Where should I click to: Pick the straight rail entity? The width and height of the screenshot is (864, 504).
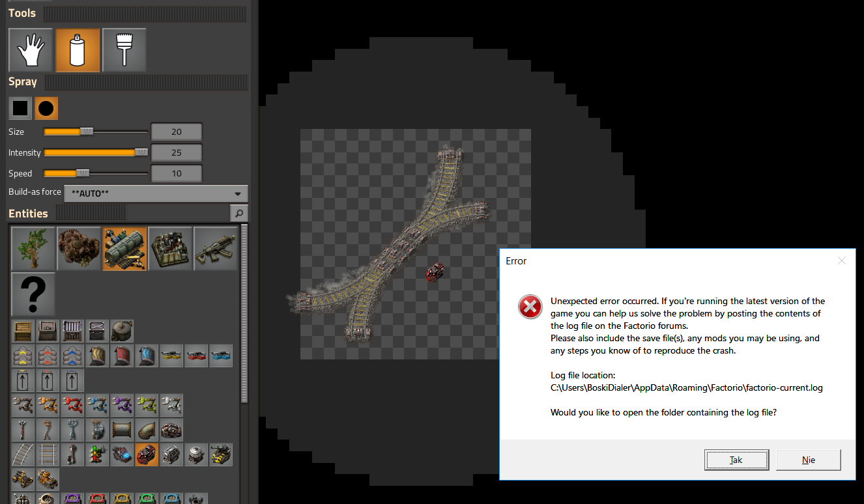click(x=48, y=455)
